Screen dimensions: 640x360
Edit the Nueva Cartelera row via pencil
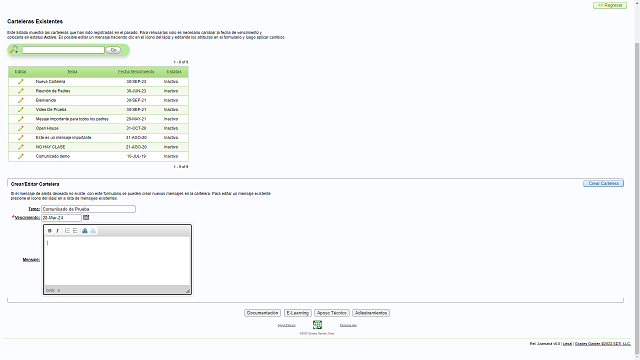(x=20, y=82)
